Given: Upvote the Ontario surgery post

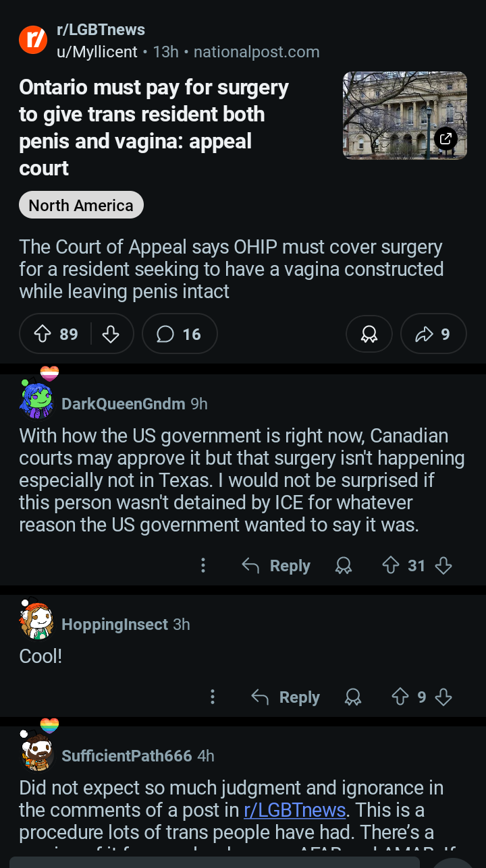Looking at the screenshot, I should point(43,334).
